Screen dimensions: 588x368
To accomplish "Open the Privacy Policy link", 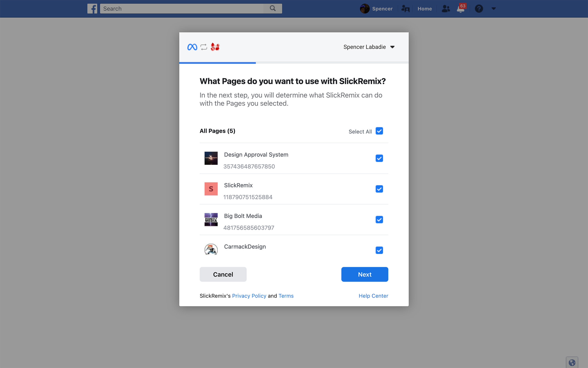I will click(249, 296).
